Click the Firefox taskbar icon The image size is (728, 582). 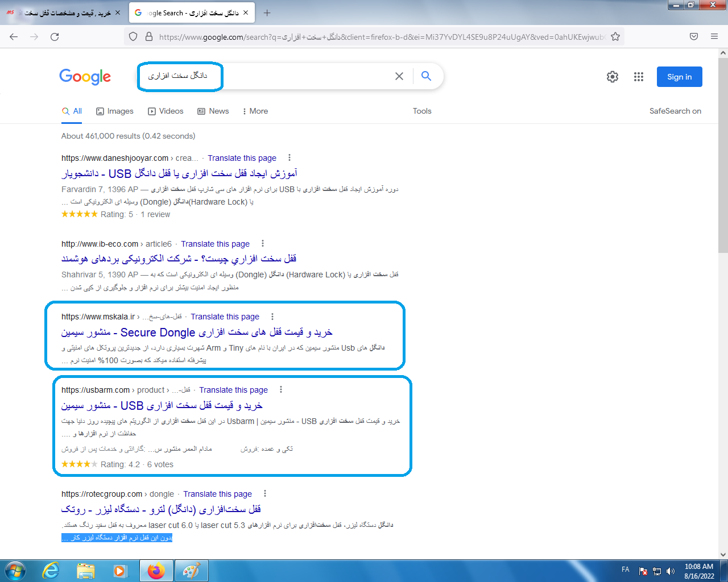point(155,571)
